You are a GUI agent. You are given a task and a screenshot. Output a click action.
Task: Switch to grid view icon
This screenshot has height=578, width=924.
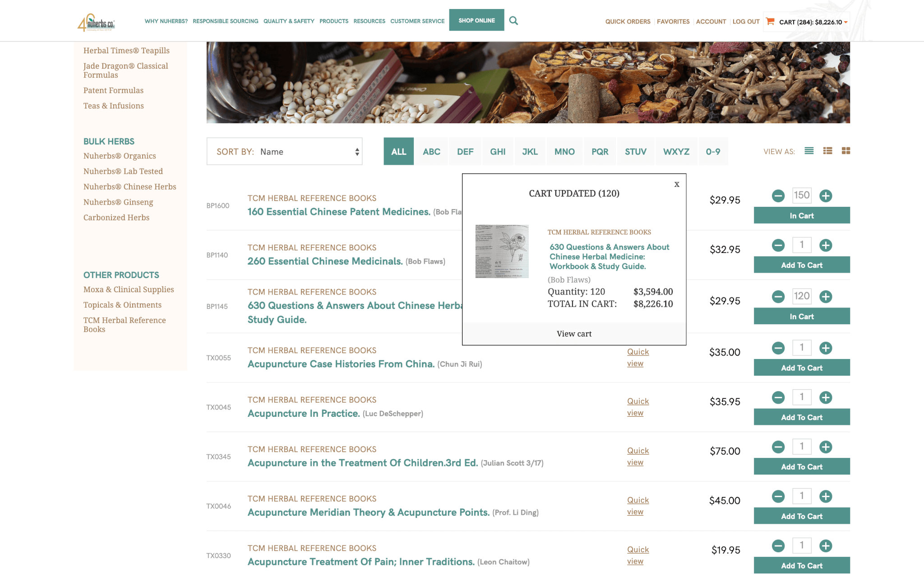(846, 151)
